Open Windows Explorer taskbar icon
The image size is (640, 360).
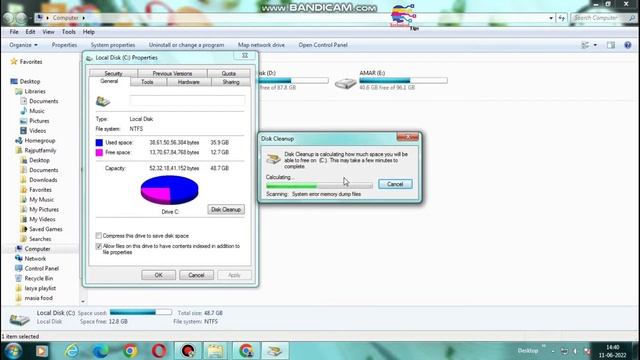pos(215,351)
